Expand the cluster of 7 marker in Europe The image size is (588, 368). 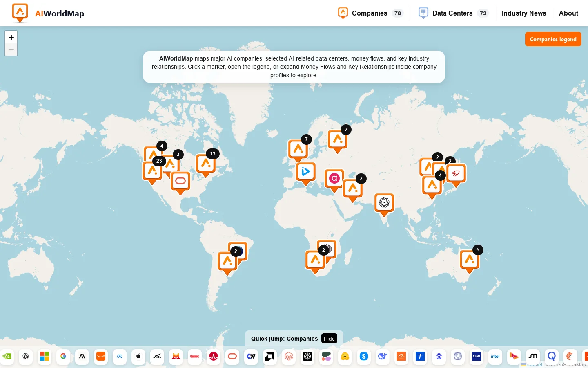(x=298, y=150)
